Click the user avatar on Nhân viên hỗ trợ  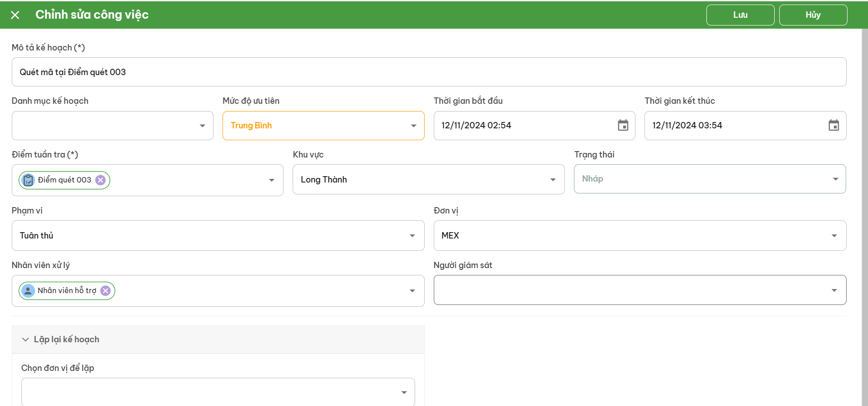coord(28,291)
